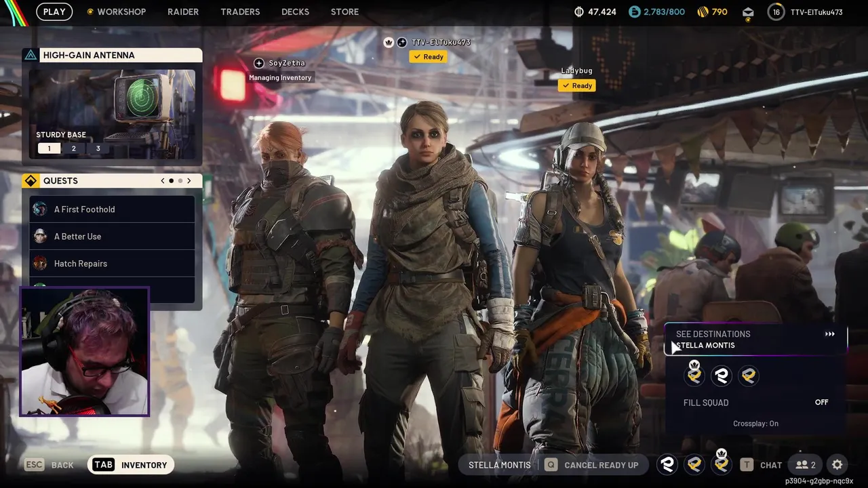The width and height of the screenshot is (868, 488).
Task: Click TTV-ElTuku473 profile name at top right
Action: tap(816, 12)
